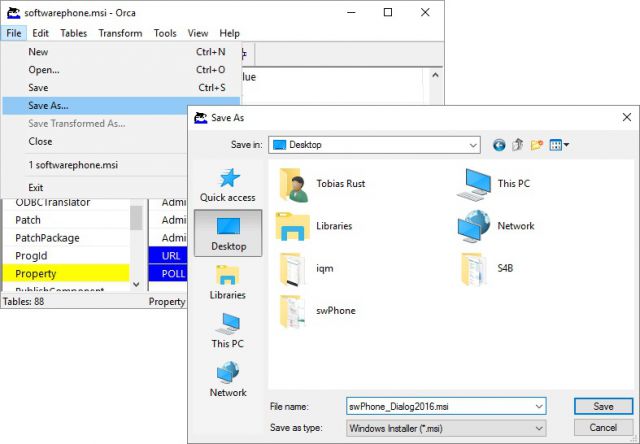Click the URL property cell
The height and width of the screenshot is (444, 640).
pyautogui.click(x=168, y=256)
